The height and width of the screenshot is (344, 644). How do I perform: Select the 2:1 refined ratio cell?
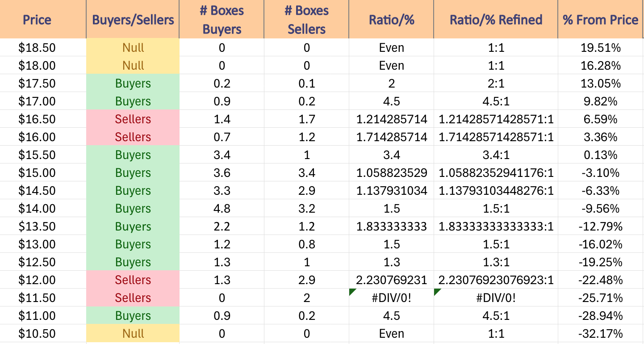click(x=496, y=84)
